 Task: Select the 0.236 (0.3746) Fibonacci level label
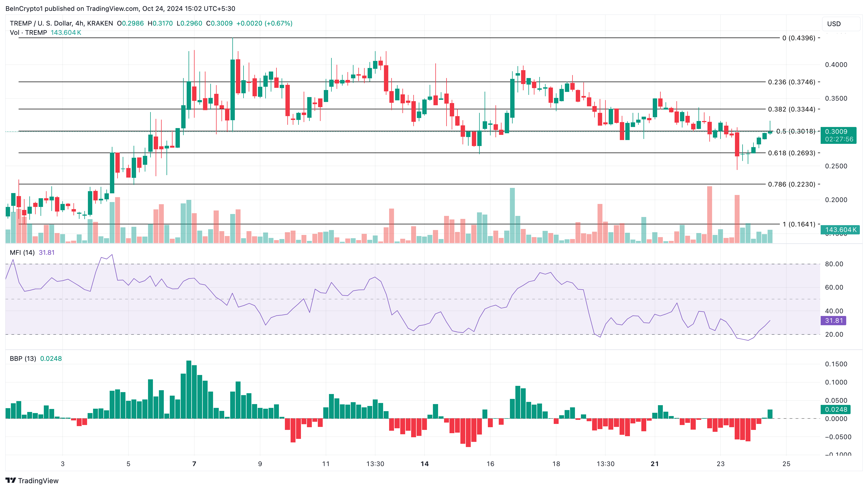[x=792, y=82]
